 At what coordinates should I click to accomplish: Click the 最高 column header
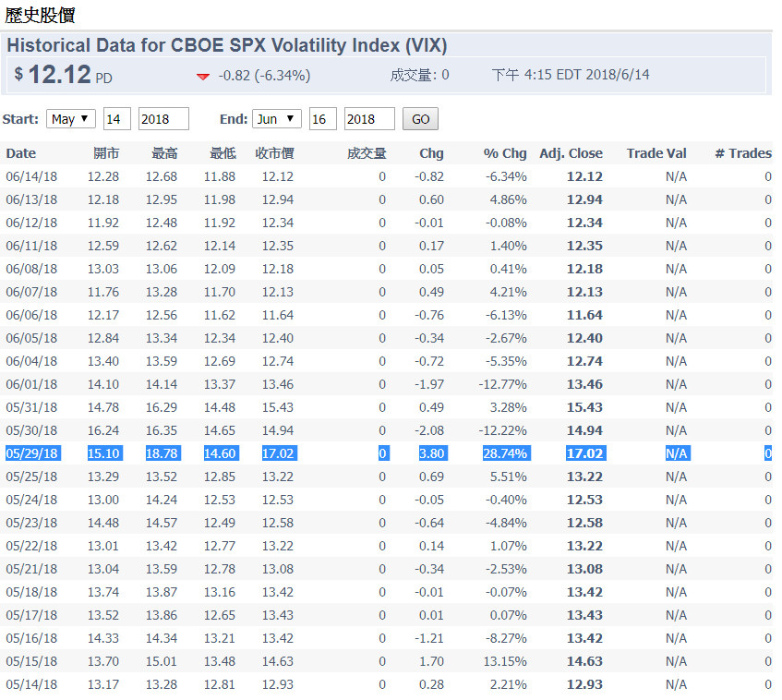click(164, 153)
